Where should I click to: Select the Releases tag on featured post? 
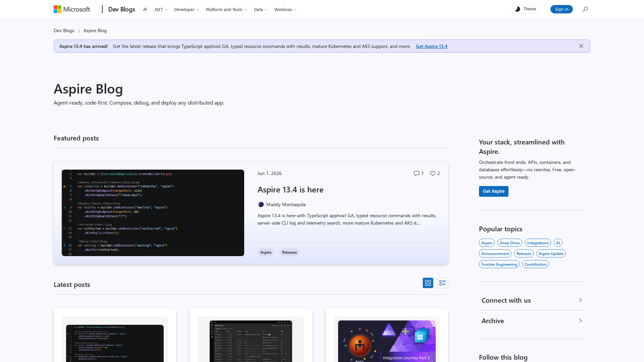[289, 252]
